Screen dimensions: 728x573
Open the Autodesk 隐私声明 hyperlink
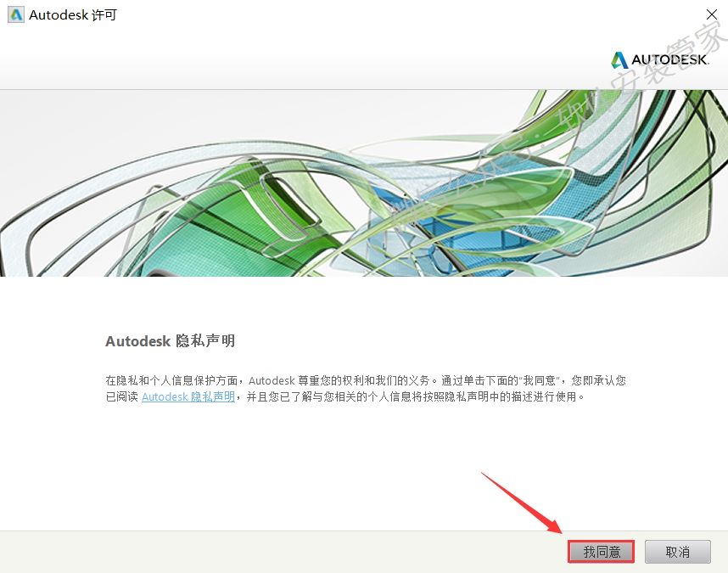(188, 396)
